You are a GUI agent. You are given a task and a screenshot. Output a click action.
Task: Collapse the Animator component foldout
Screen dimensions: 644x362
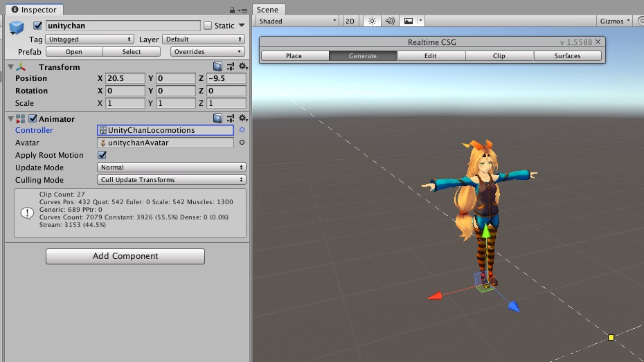tap(11, 119)
